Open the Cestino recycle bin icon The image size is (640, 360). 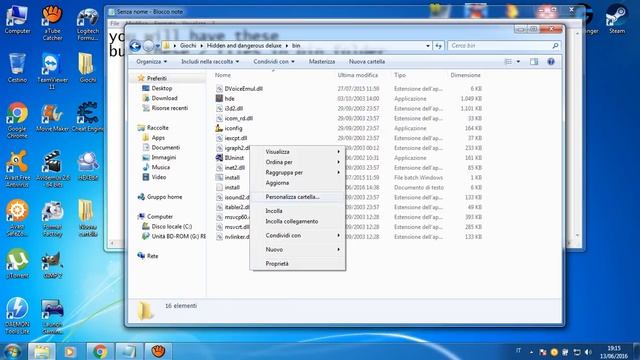(17, 68)
